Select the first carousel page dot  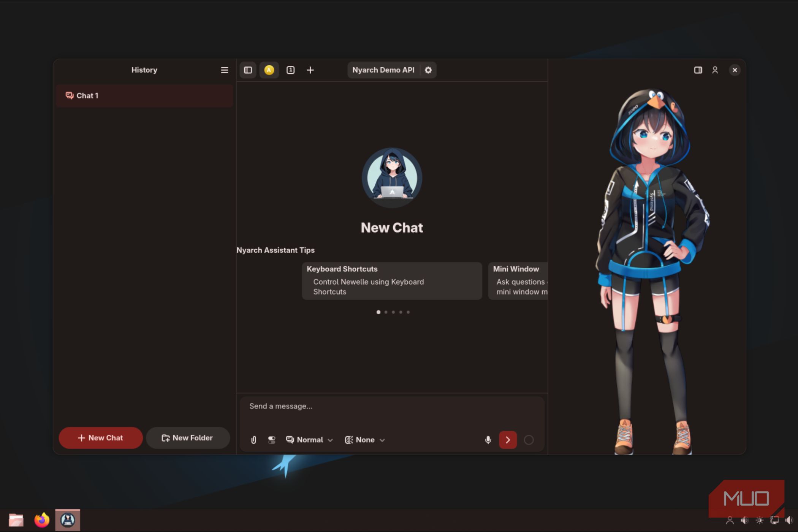378,312
